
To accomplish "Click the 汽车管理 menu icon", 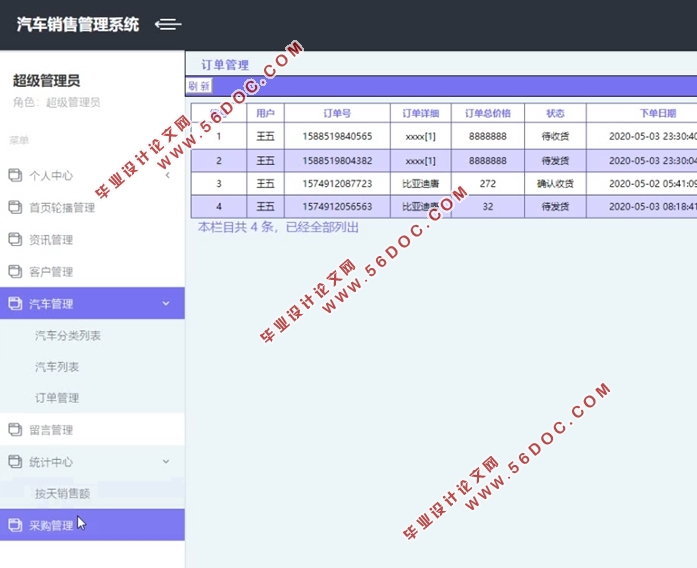I will (15, 304).
